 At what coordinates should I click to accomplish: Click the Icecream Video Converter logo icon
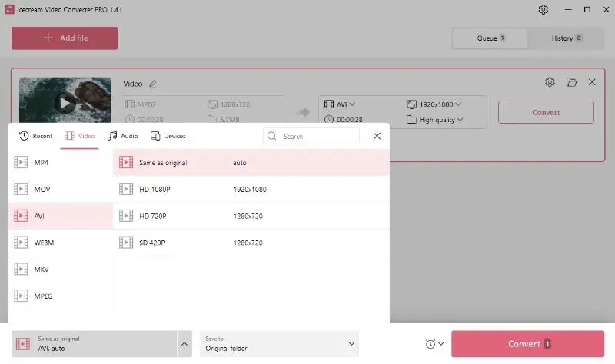click(x=9, y=9)
